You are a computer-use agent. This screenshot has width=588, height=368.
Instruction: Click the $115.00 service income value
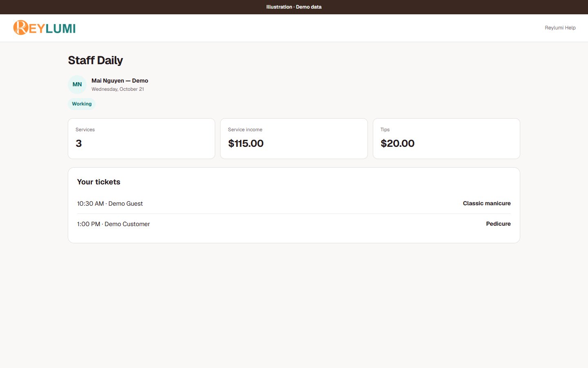pyautogui.click(x=246, y=144)
